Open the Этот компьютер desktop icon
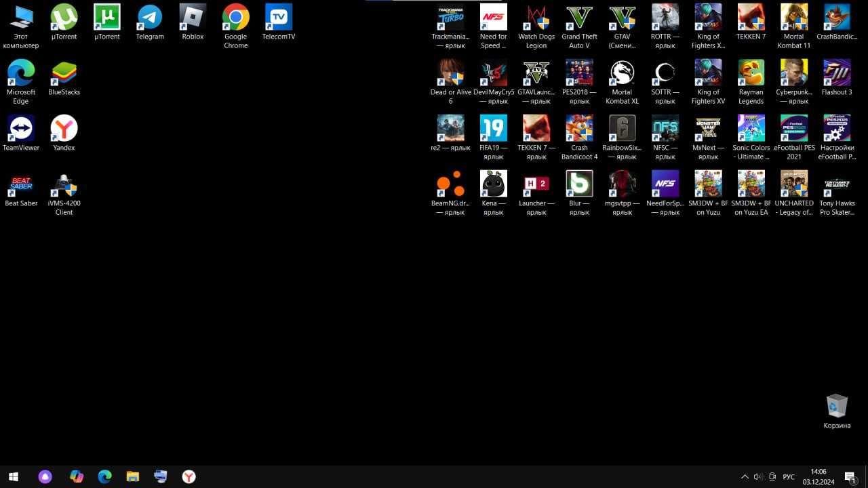 coord(21,27)
